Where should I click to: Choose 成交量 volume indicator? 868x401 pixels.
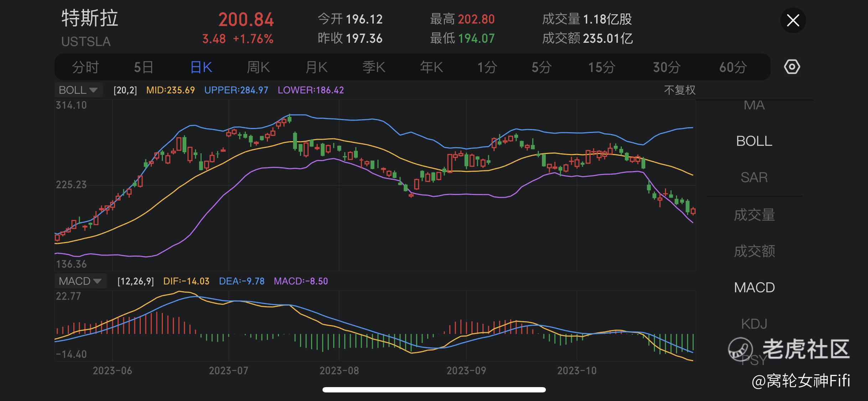pyautogui.click(x=754, y=215)
